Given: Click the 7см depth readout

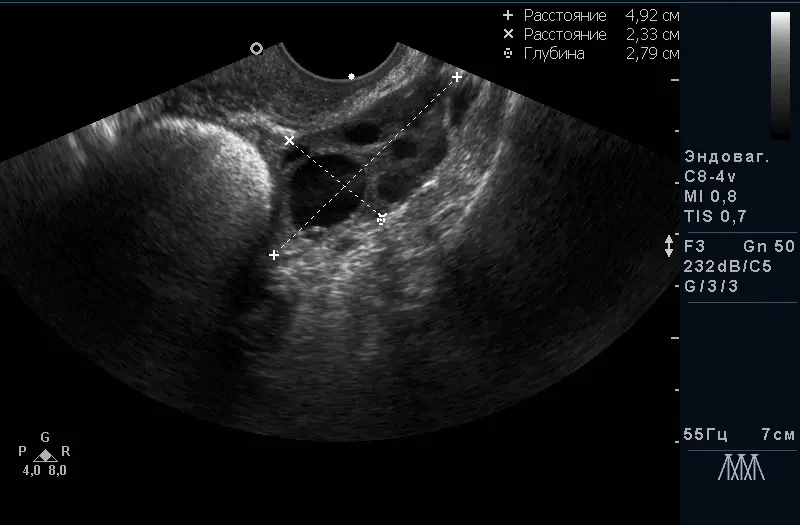Looking at the screenshot, I should pos(776,435).
